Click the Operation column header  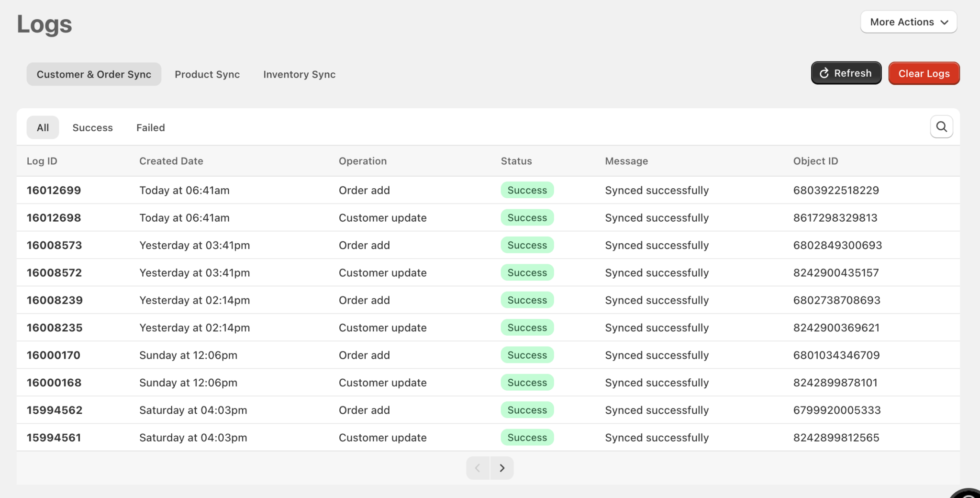pyautogui.click(x=363, y=161)
